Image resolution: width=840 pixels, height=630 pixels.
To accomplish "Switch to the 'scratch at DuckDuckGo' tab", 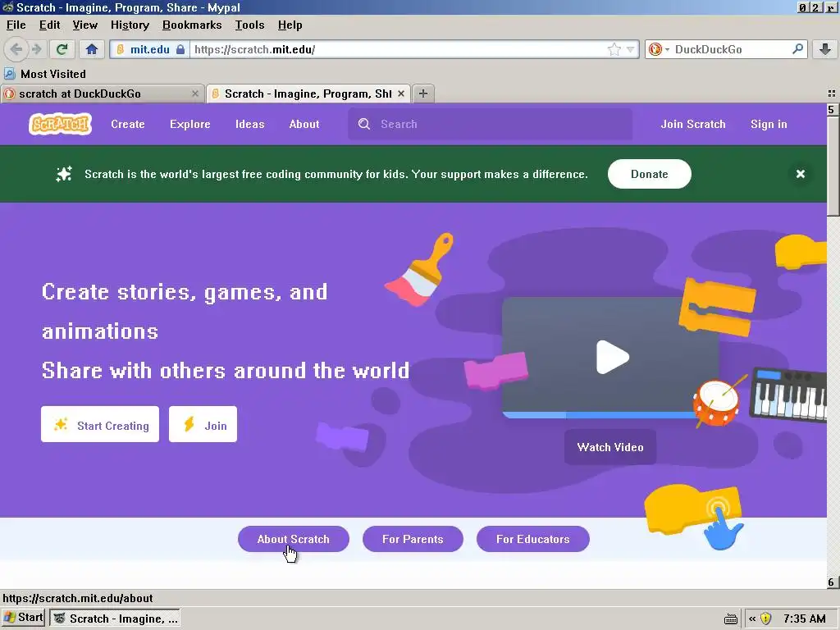I will 102,94.
